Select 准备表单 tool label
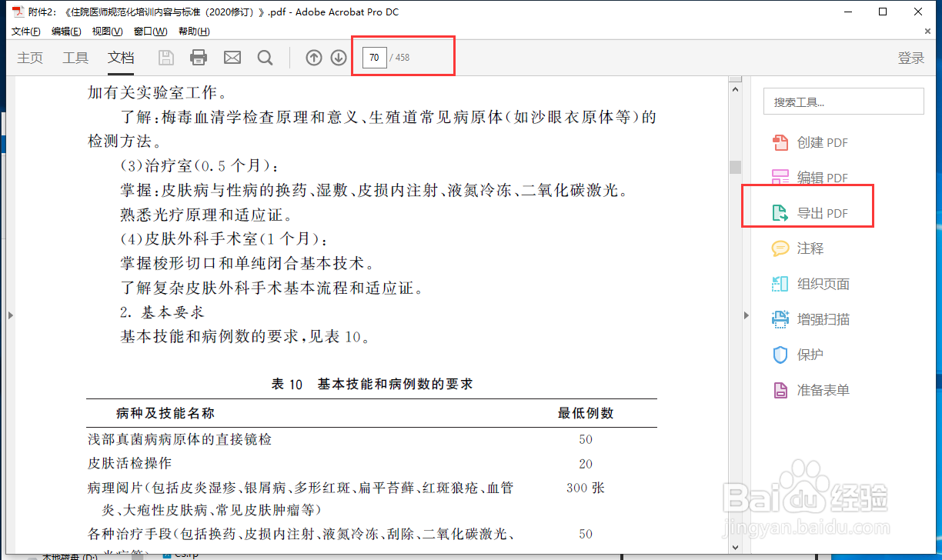Viewport: 942px width, 560px height. coord(823,390)
